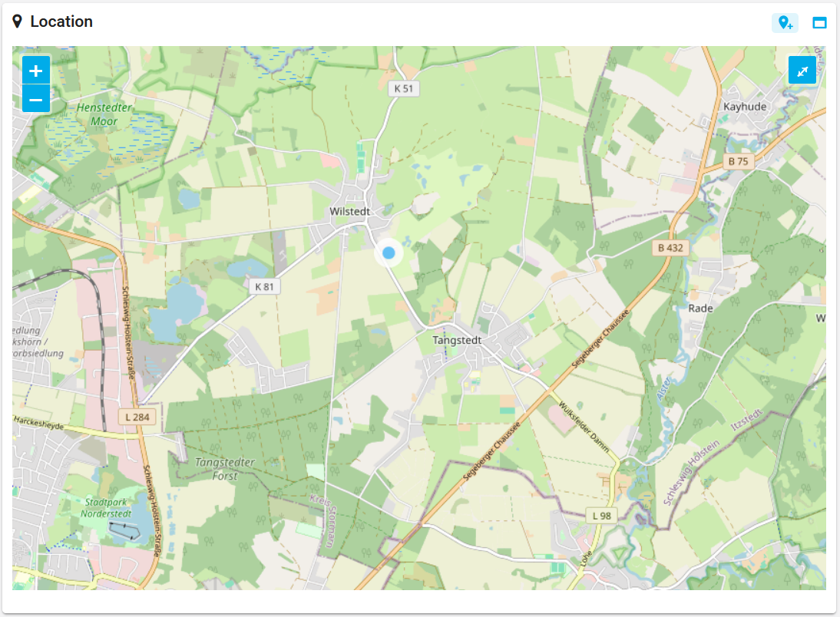Click the pin icon beside Location title
Screen dimensions: 840x617
coord(18,21)
